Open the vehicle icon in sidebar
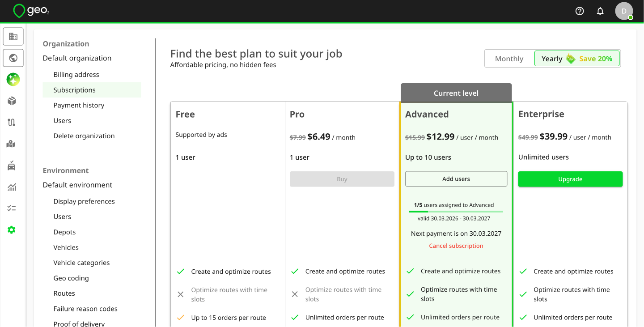Screen dimensions: 644x327 coord(12,166)
